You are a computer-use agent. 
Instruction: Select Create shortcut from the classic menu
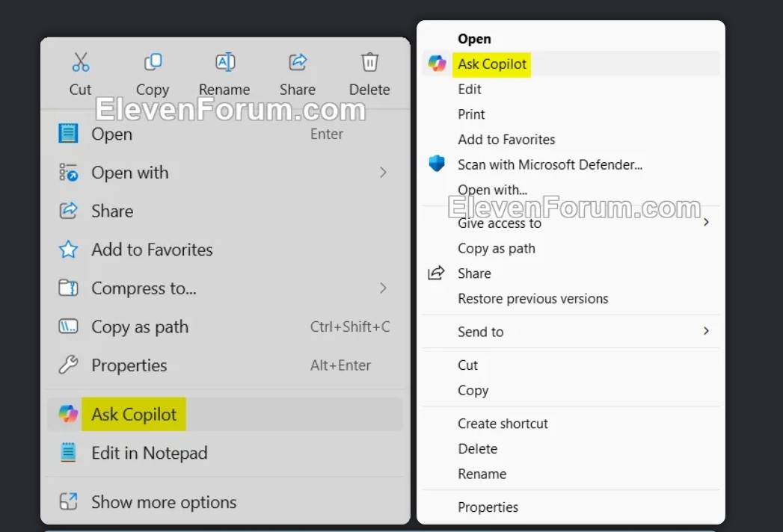click(x=503, y=424)
